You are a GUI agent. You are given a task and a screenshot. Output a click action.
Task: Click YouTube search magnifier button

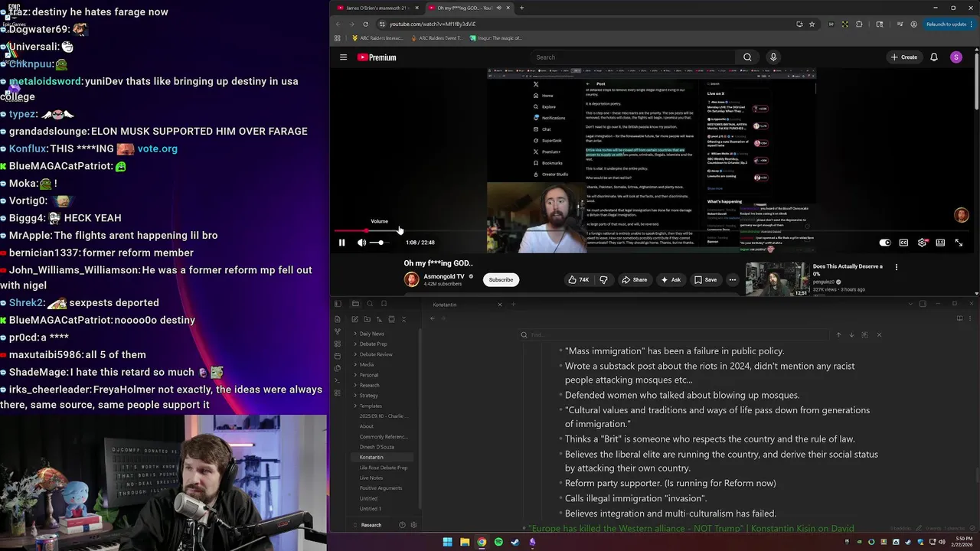click(747, 57)
